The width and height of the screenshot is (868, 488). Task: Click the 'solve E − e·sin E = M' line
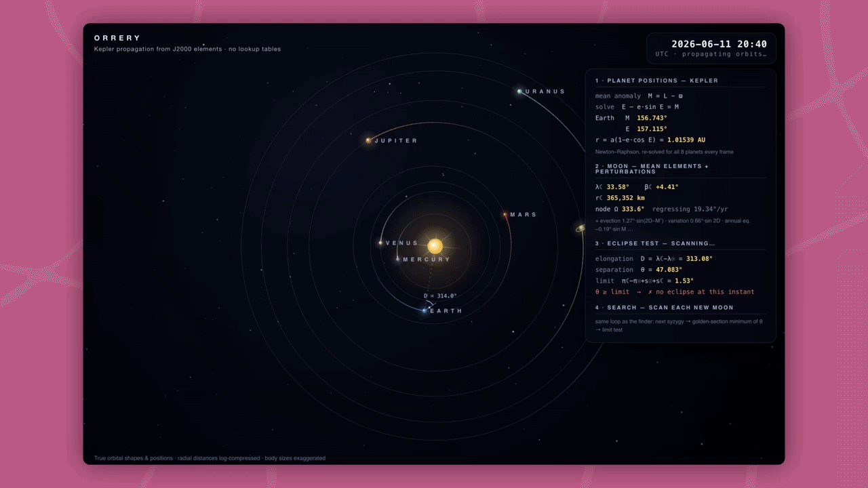pyautogui.click(x=637, y=107)
